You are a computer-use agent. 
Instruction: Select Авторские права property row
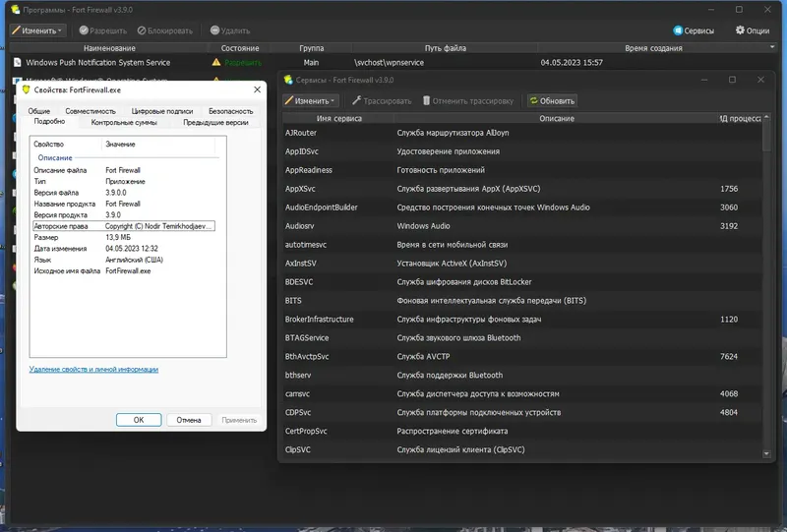click(x=124, y=226)
